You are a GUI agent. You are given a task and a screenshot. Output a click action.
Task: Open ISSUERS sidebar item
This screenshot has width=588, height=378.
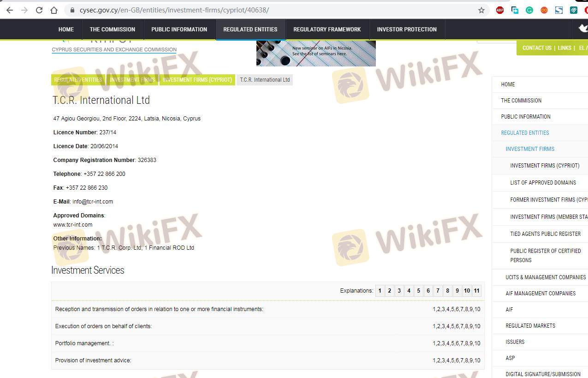click(x=540, y=342)
